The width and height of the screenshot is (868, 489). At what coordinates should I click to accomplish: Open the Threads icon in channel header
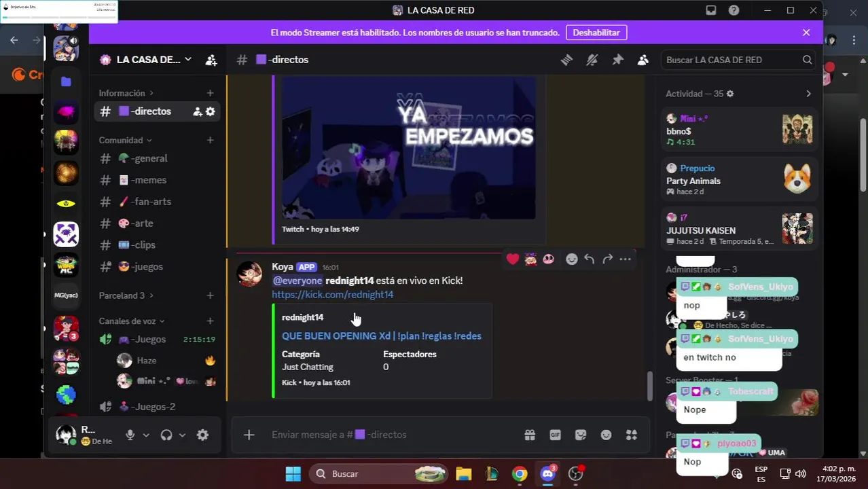[566, 60]
